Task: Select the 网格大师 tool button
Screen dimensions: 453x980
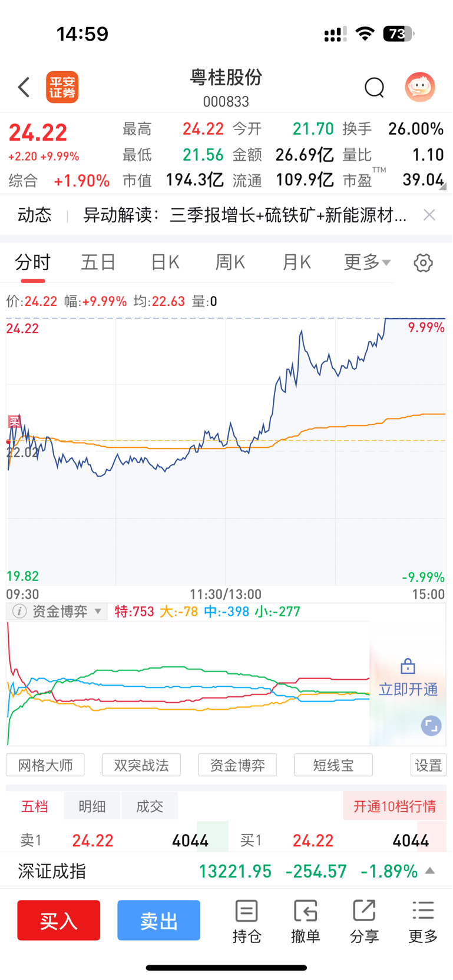Action: [45, 765]
